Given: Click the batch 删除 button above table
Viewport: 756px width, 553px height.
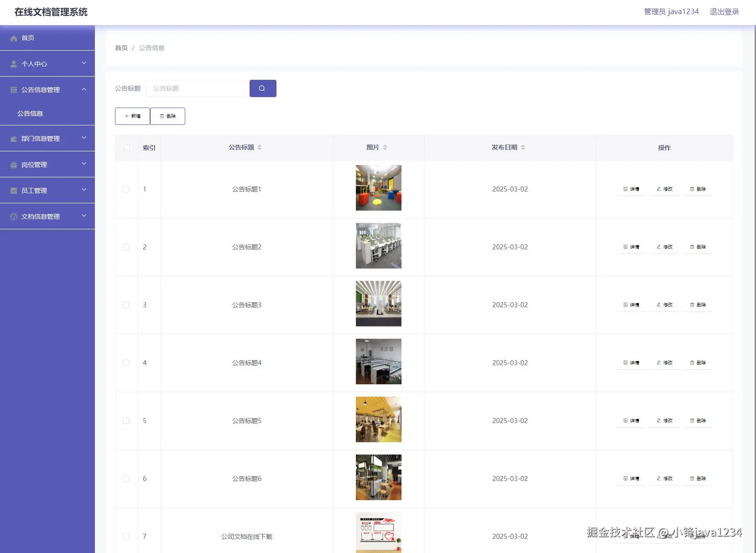Looking at the screenshot, I should point(167,116).
